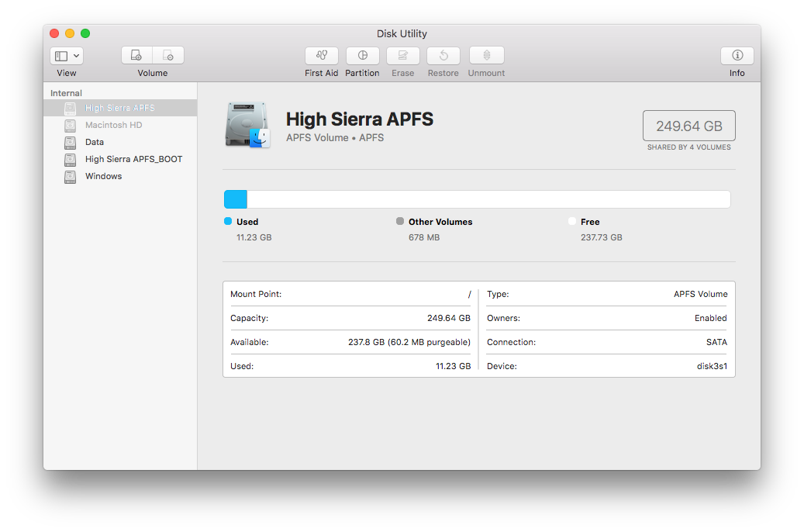Click the High Sierra APFS_BOOT disk icon

(x=71, y=160)
